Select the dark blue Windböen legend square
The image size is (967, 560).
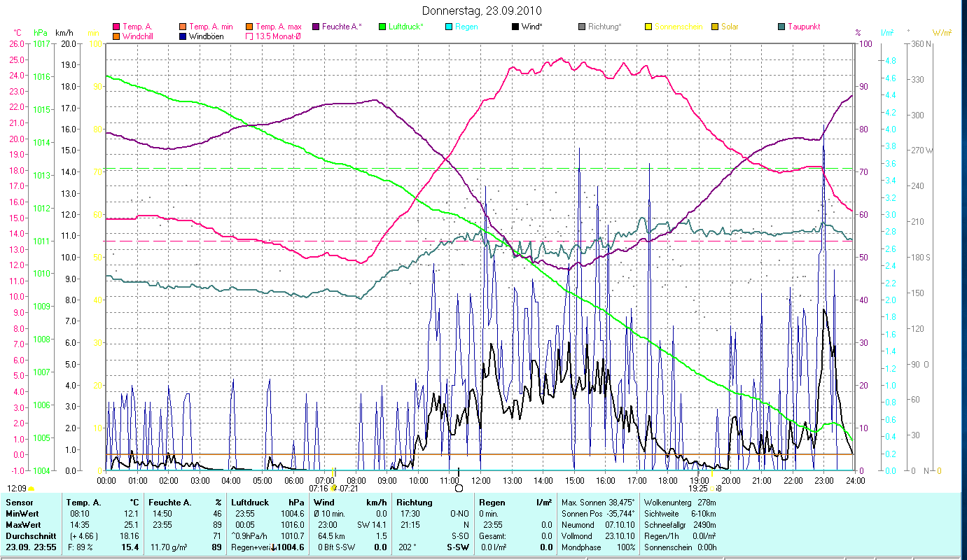pos(183,36)
